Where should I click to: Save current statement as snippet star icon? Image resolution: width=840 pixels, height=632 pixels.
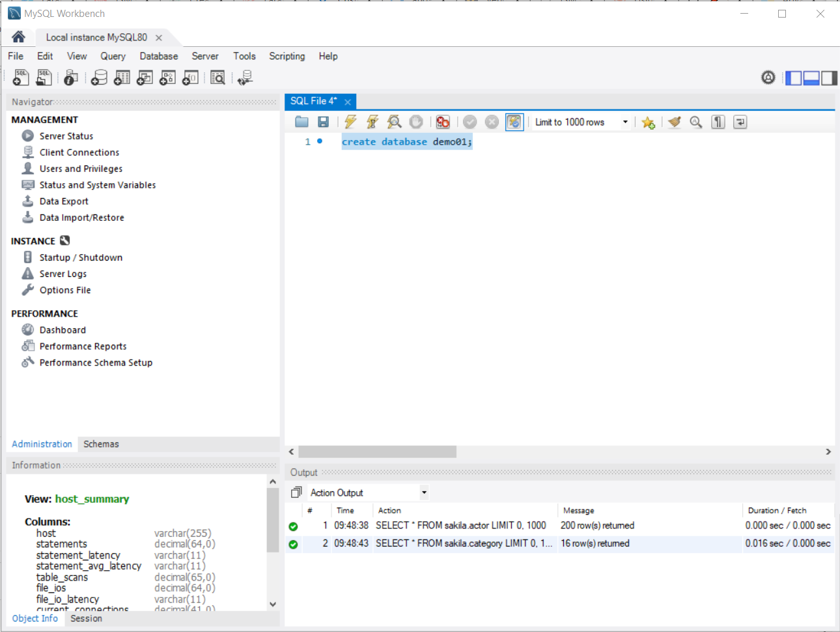[x=648, y=122]
